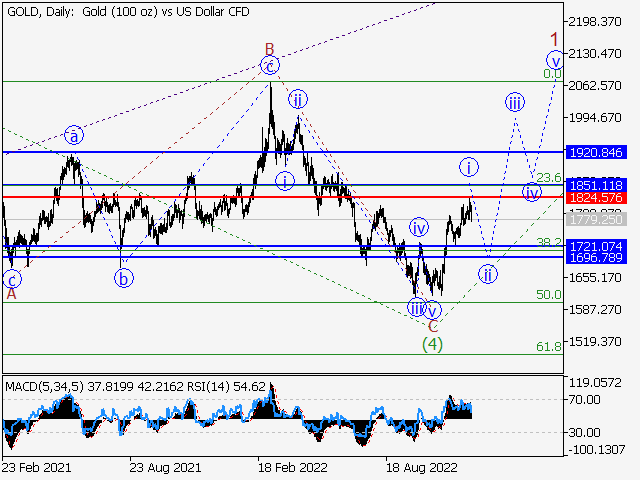Select the 18 Aug 2022 date label

point(422,467)
